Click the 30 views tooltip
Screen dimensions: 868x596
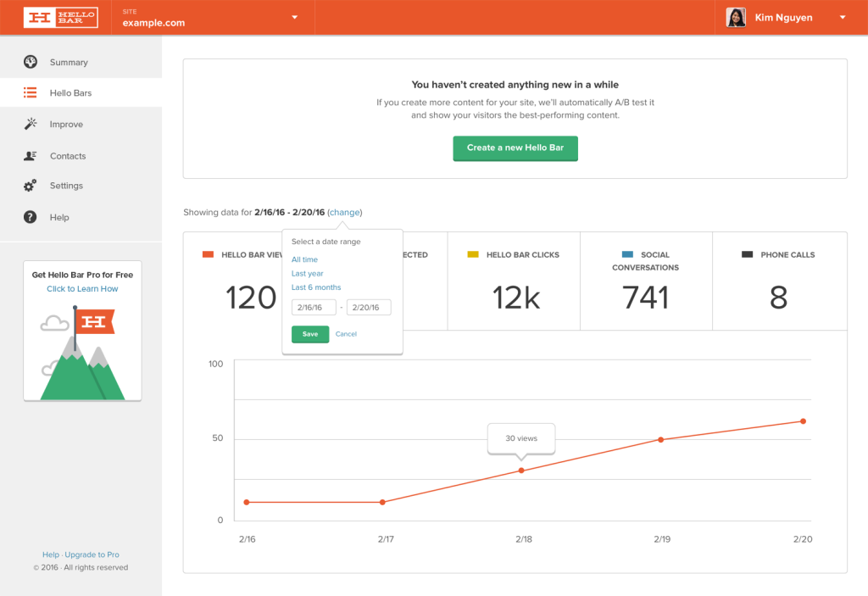(521, 438)
